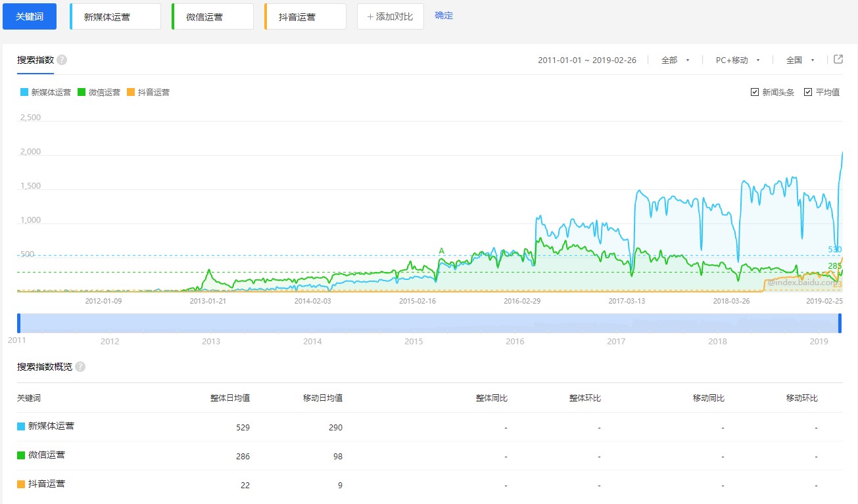Screen dimensions: 858x504
Task: Click the 添加对比 button
Action: (391, 16)
